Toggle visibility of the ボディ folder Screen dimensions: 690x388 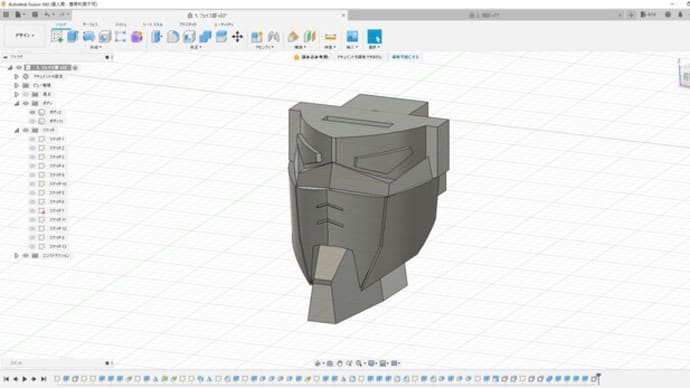point(26,103)
